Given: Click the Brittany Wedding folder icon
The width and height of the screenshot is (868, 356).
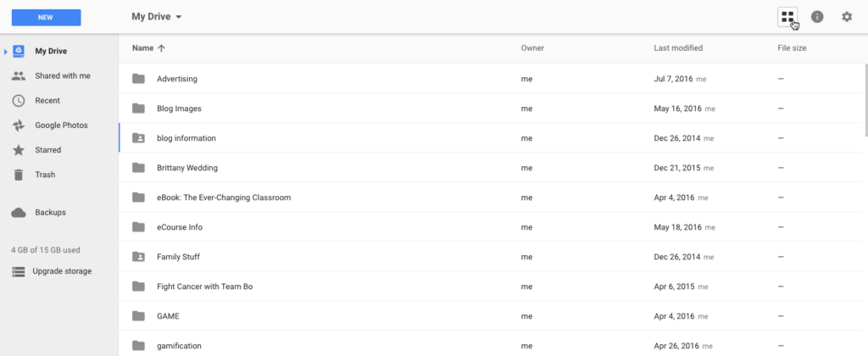Looking at the screenshot, I should 138,168.
